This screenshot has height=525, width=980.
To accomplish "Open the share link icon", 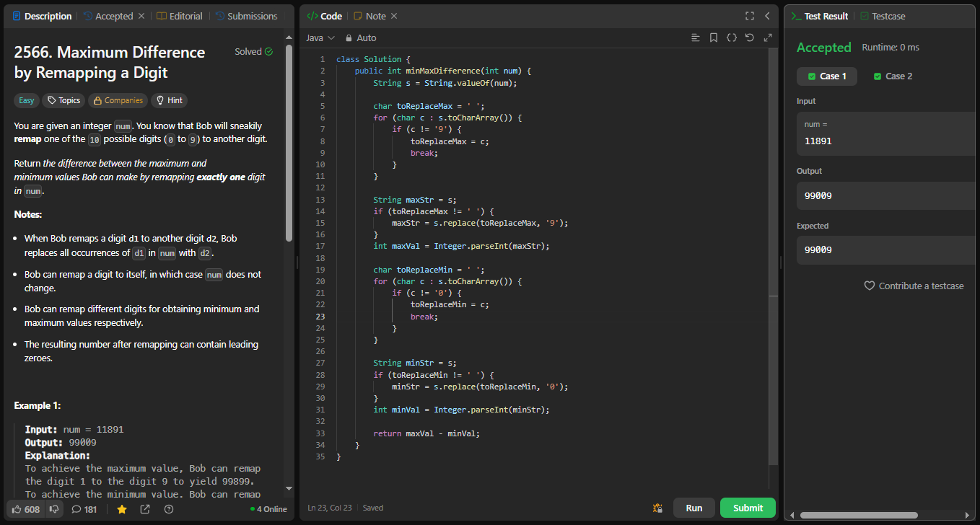I will 145,509.
